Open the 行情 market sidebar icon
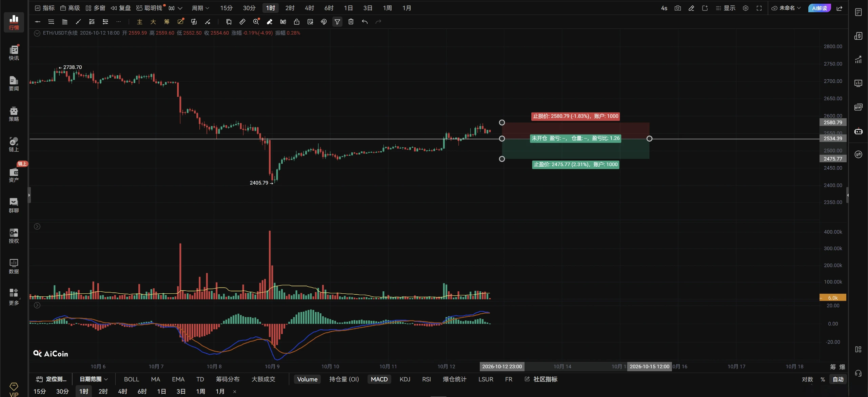Viewport: 868px width, 397px height. tap(14, 22)
